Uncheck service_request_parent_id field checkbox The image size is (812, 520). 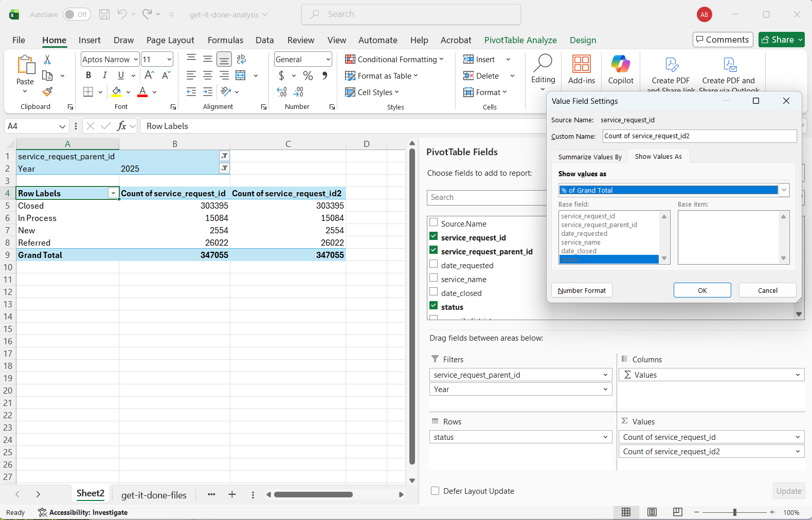tap(434, 250)
